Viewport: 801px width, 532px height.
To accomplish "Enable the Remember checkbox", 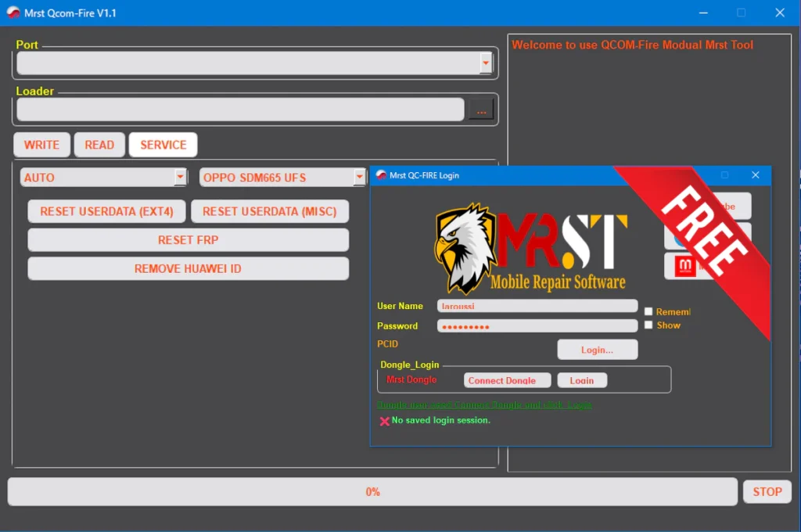I will coord(648,311).
